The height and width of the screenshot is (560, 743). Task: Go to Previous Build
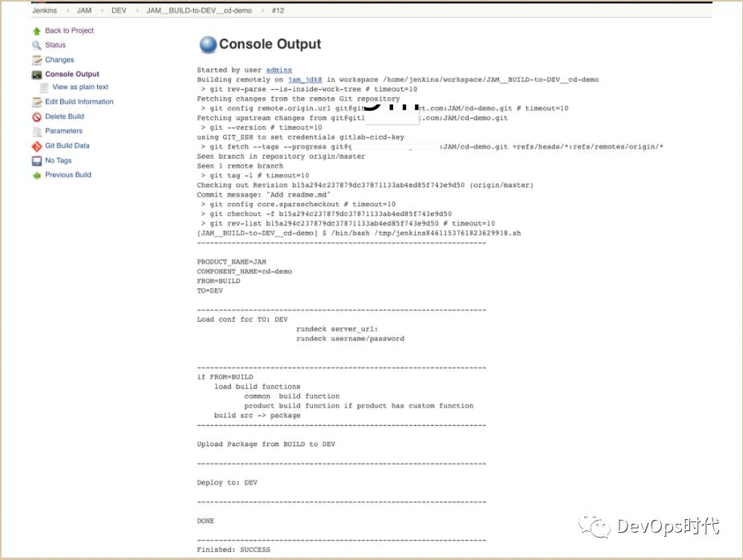(x=67, y=174)
